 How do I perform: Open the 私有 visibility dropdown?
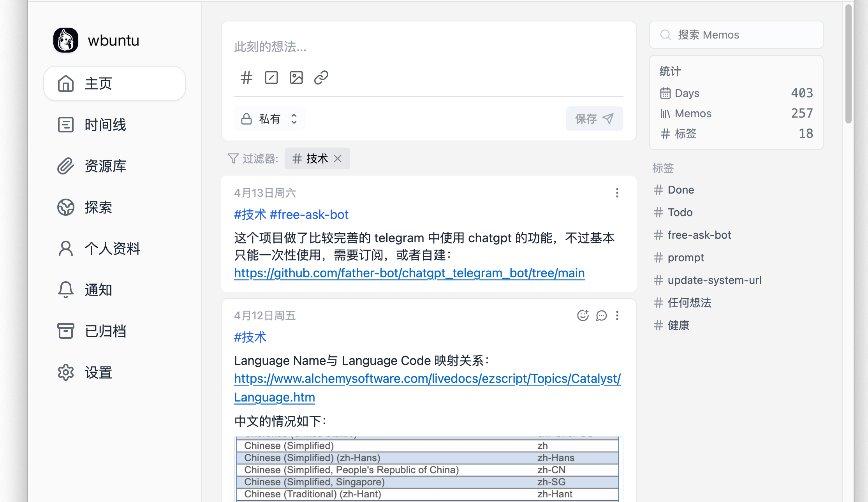point(269,119)
